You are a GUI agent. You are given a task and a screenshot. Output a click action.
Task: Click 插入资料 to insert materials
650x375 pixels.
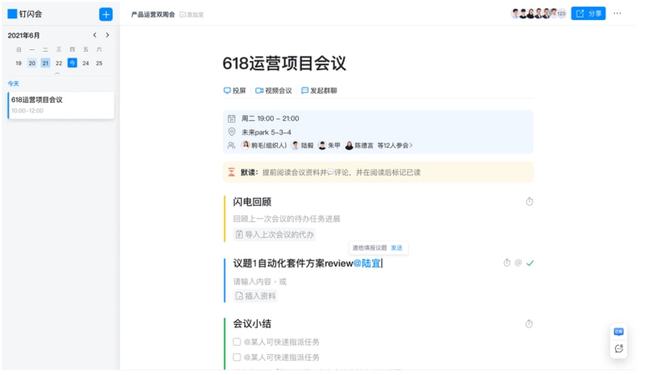pyautogui.click(x=255, y=296)
